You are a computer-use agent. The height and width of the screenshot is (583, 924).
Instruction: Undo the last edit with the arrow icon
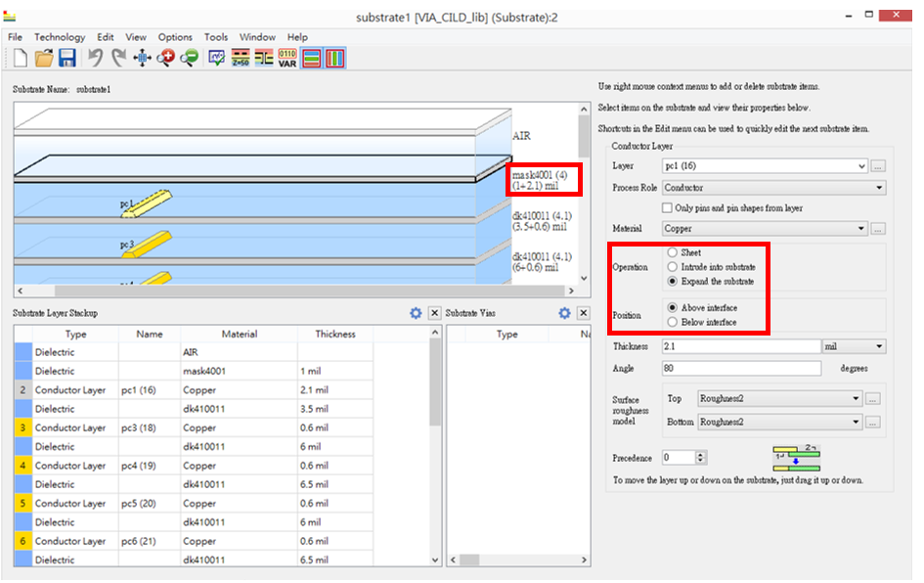pos(95,58)
